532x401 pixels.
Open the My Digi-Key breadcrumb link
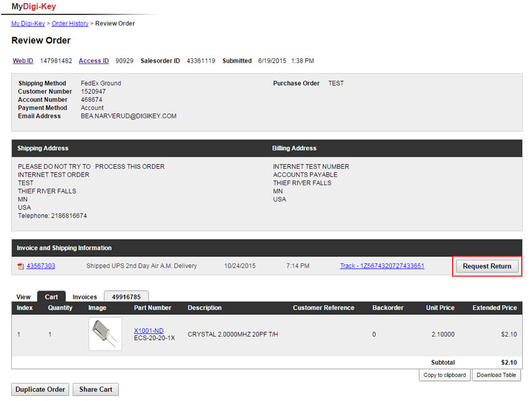click(28, 24)
